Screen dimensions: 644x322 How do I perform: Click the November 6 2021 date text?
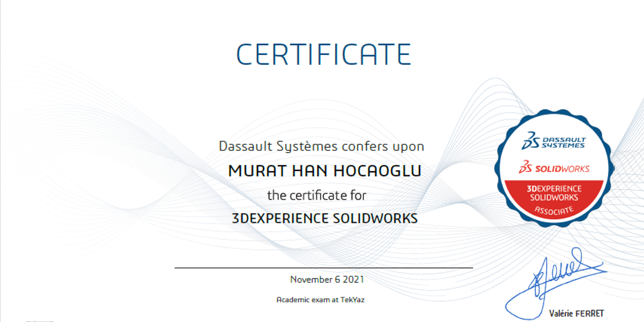click(326, 280)
